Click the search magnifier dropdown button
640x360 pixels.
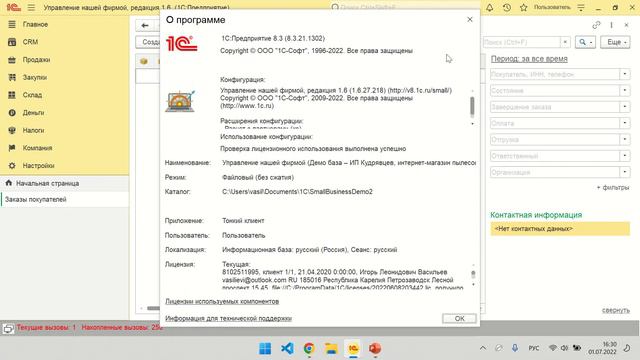[x=585, y=42]
